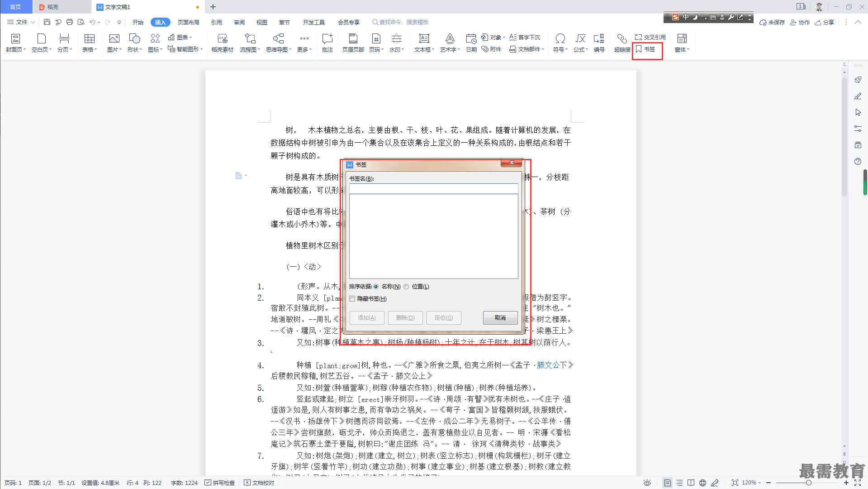The image size is (868, 489).
Task: Toggle document proofing (文档校对) in status bar
Action: coord(259,483)
